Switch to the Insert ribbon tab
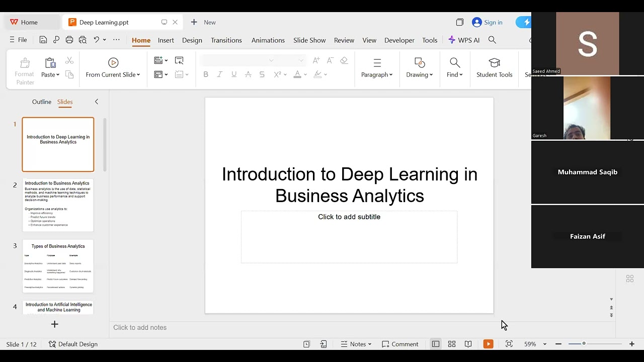This screenshot has width=644, height=362. click(x=166, y=40)
